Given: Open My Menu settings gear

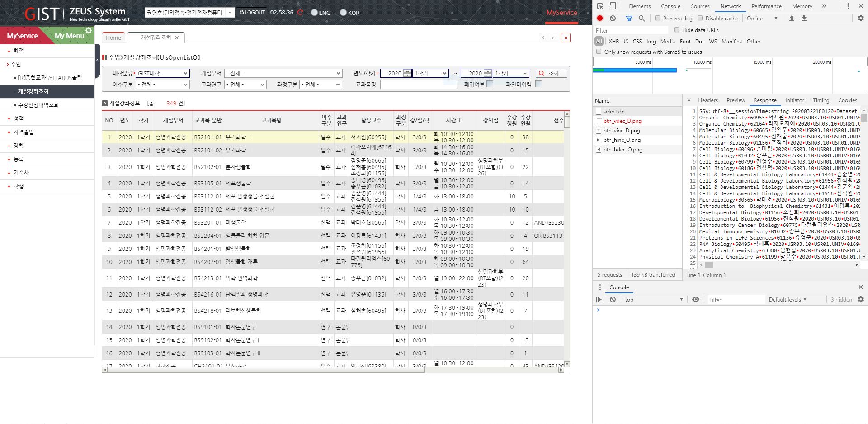Looking at the screenshot, I should (89, 30).
